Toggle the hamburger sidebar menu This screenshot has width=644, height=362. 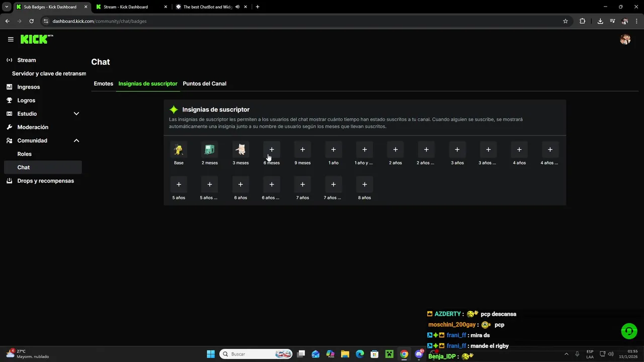tap(11, 39)
